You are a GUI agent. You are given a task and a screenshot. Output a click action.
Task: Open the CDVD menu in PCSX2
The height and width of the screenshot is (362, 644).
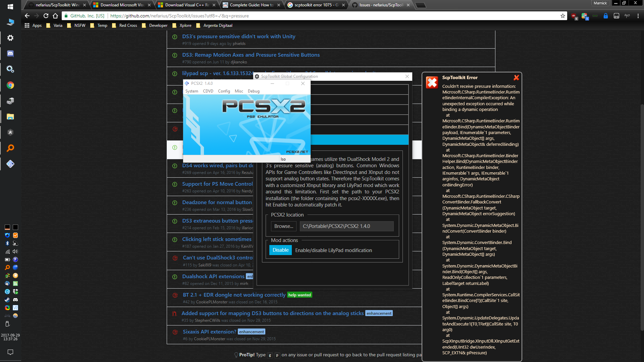pos(208,90)
